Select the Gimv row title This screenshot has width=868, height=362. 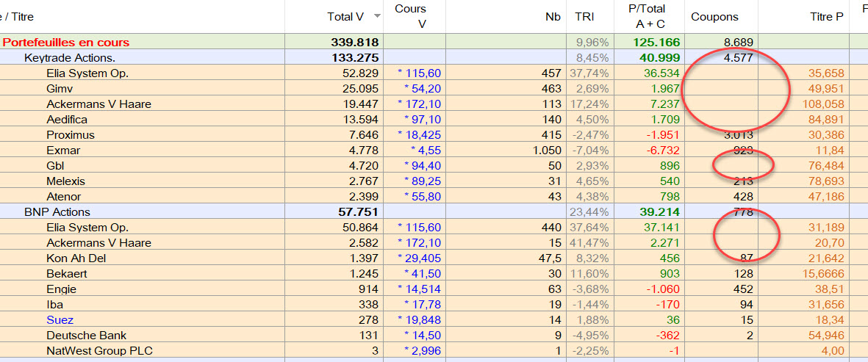(60, 89)
